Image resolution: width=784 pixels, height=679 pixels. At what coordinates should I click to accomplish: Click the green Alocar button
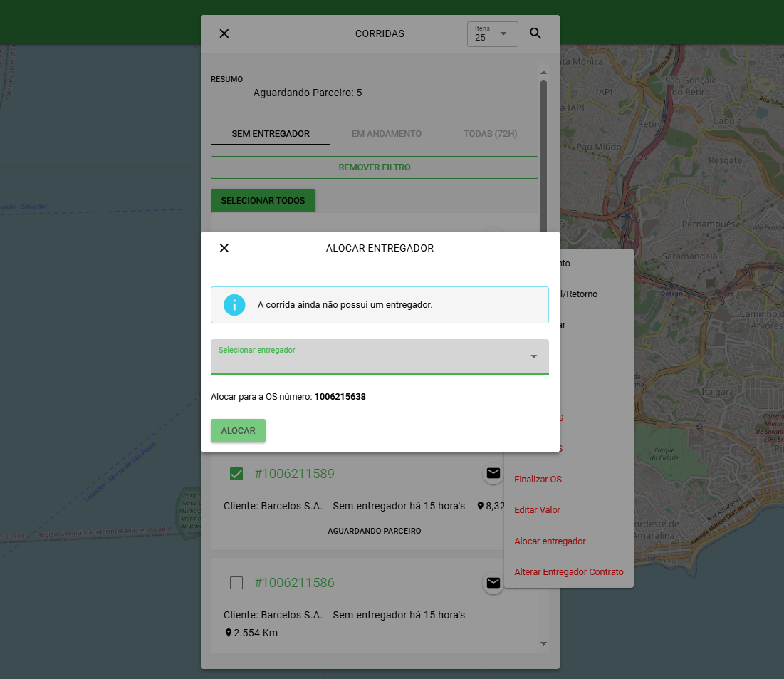tap(238, 431)
